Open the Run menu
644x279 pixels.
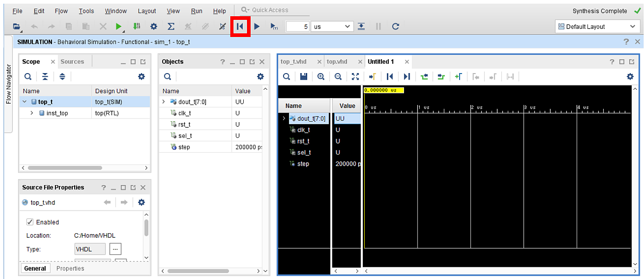196,11
